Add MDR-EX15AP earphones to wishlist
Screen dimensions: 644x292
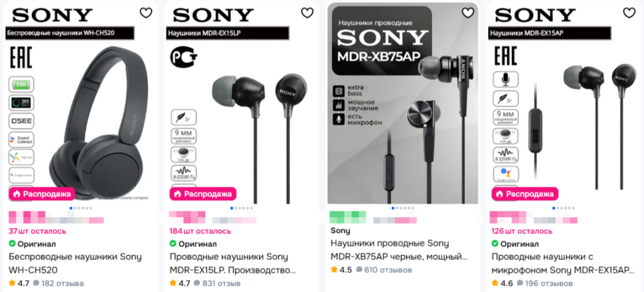click(x=629, y=13)
